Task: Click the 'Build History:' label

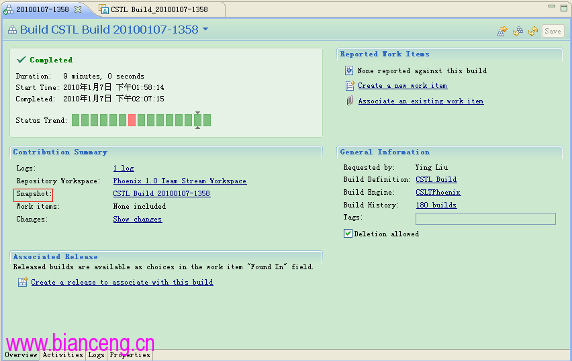Action: pos(370,205)
